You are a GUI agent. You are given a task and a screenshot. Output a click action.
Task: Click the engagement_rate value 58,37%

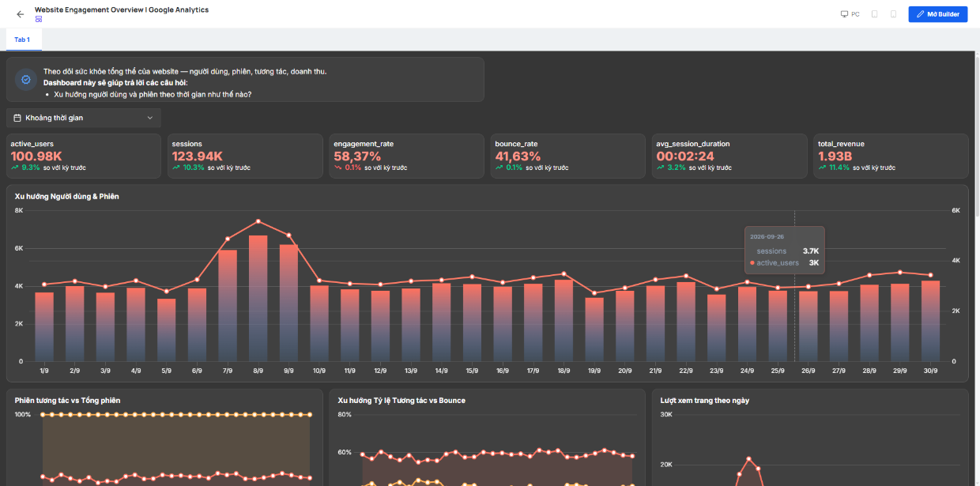(x=357, y=156)
